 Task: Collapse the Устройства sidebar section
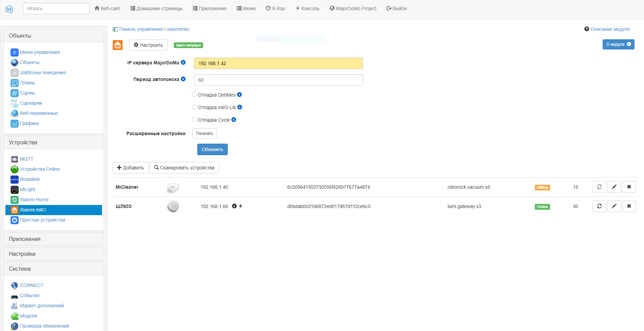tap(54, 143)
